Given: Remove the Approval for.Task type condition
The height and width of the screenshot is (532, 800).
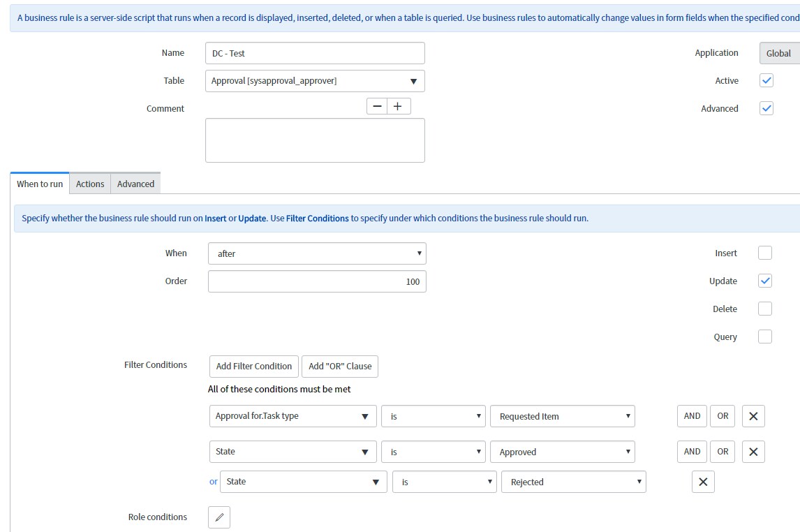Looking at the screenshot, I should [x=753, y=416].
